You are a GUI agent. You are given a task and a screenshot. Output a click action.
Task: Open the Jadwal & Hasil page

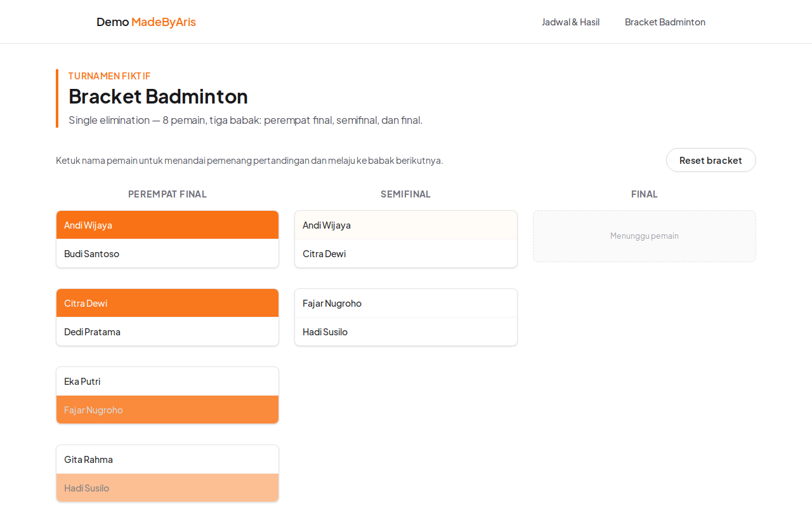[570, 22]
